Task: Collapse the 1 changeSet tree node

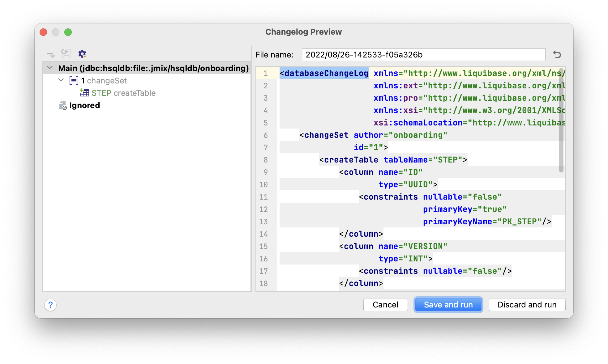Action: click(61, 80)
